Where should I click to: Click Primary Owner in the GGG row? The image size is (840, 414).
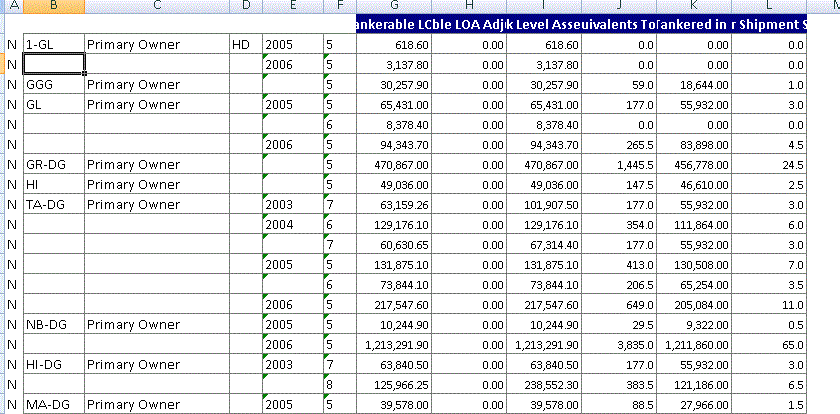pos(157,84)
